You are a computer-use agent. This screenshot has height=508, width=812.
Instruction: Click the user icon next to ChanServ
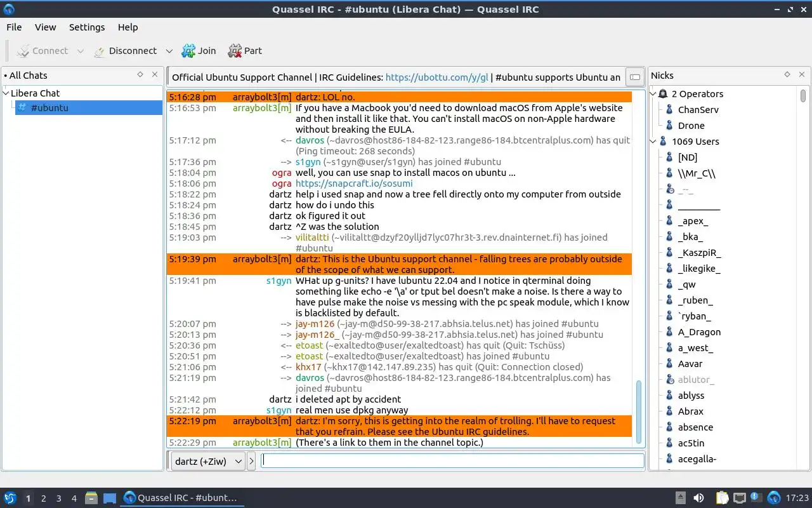(x=669, y=110)
